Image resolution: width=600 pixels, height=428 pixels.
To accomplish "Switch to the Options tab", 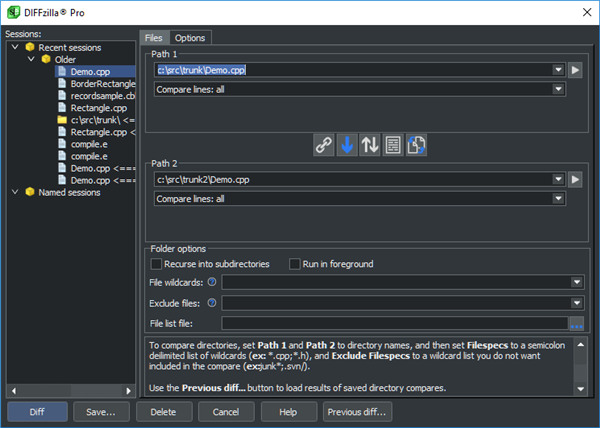I will pyautogui.click(x=190, y=38).
